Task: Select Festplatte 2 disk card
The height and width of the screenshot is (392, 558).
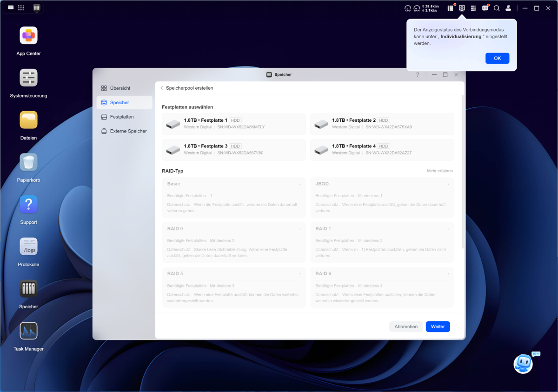Action: pyautogui.click(x=382, y=124)
